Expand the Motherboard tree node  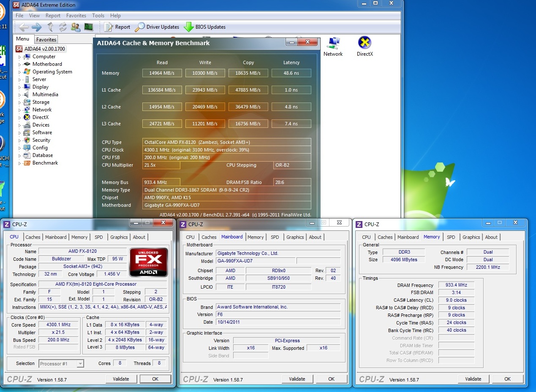pyautogui.click(x=19, y=65)
